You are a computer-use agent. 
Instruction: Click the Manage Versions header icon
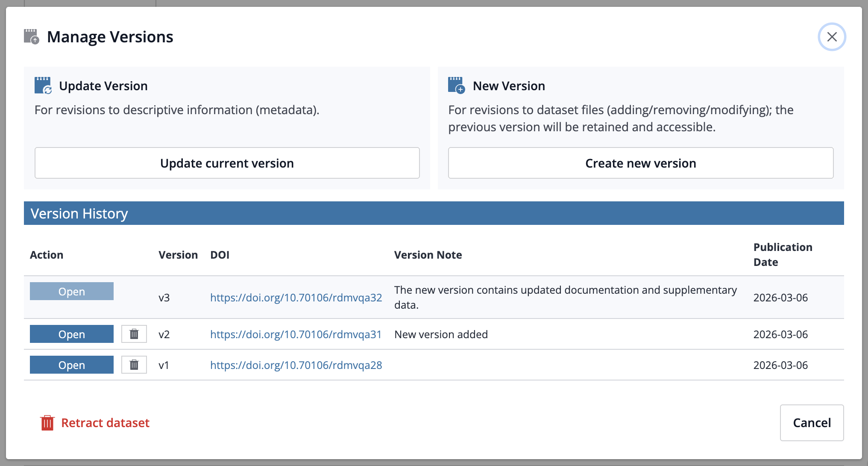click(x=31, y=37)
